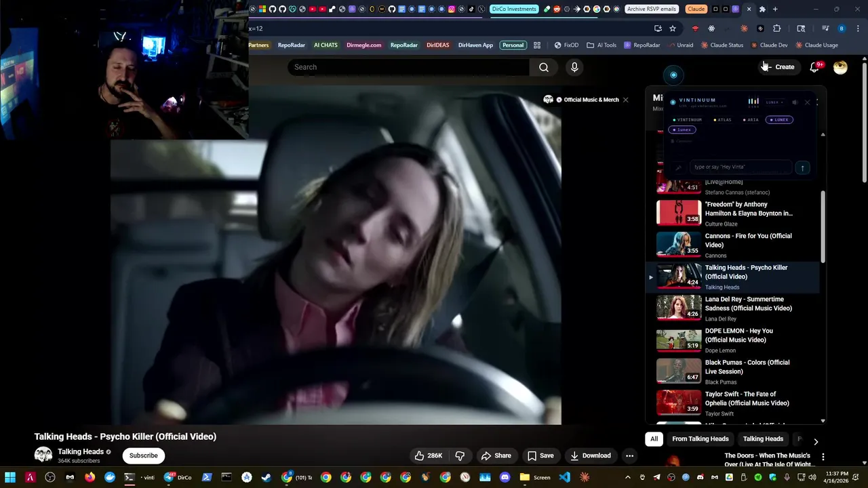Close the Official Music & Merch overlay

point(625,100)
